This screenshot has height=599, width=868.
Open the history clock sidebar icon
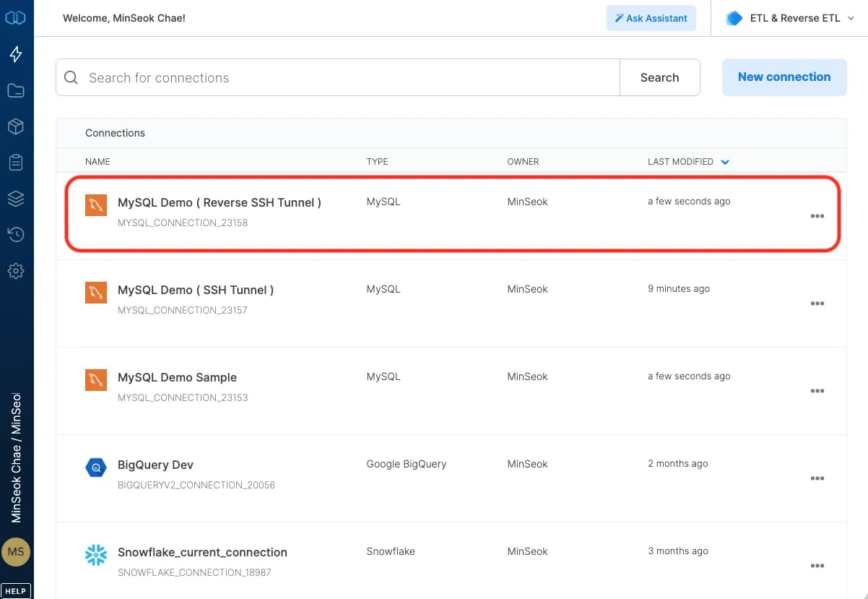click(x=16, y=234)
